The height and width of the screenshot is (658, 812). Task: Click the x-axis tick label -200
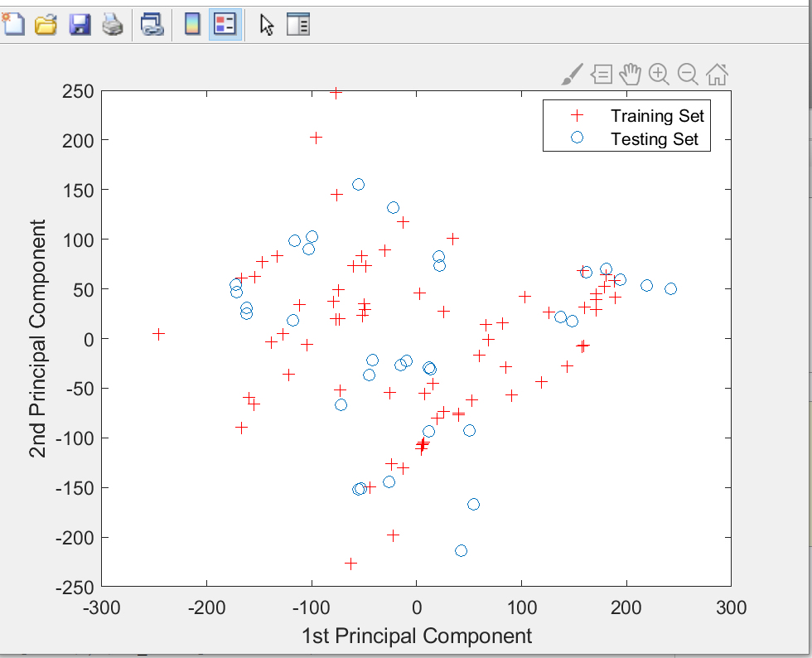coord(206,607)
